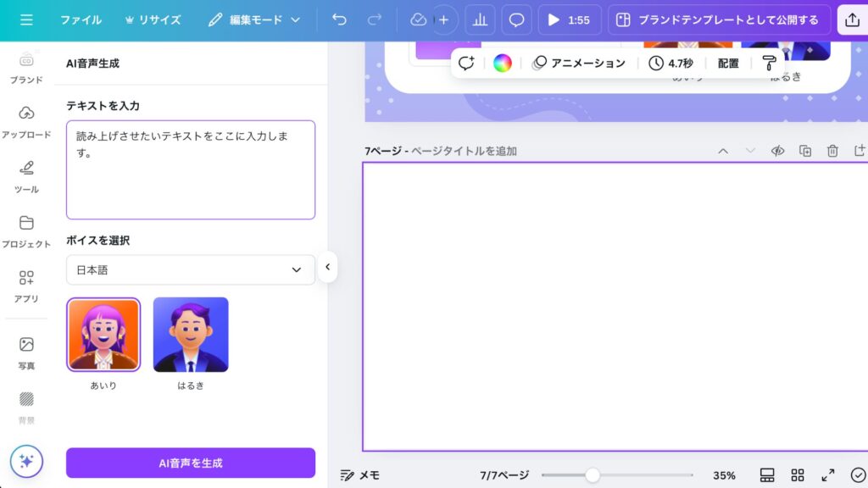The image size is (868, 488).
Task: Toggle page 7 visibility eye icon
Action: click(777, 151)
